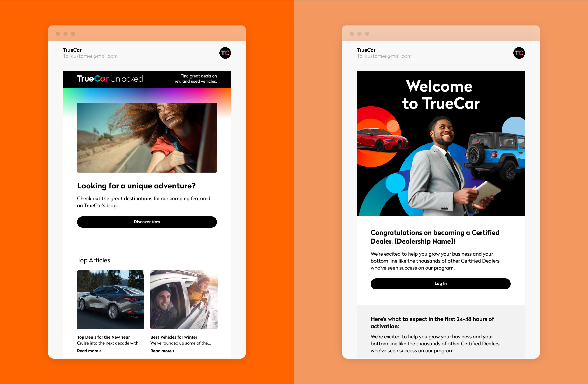Screen dimensions: 588x384
Task: Click the Welcome to TrueCar hero image
Action: (x=441, y=143)
